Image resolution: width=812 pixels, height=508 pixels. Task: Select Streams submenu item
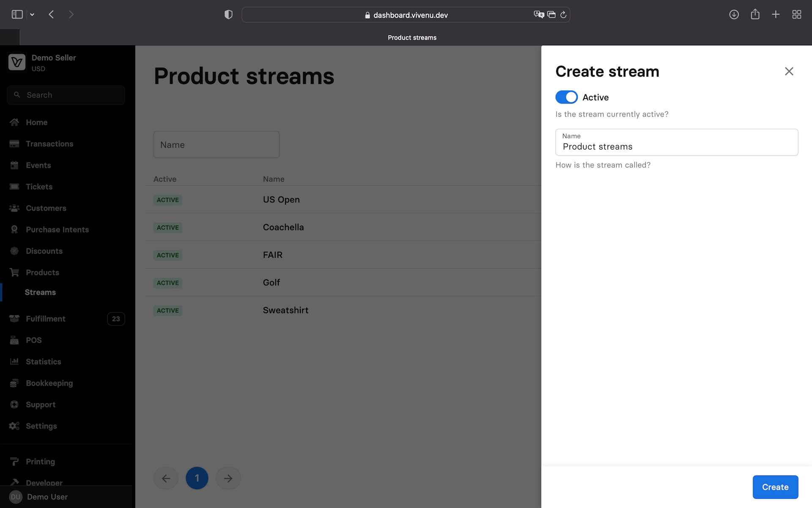click(x=40, y=293)
